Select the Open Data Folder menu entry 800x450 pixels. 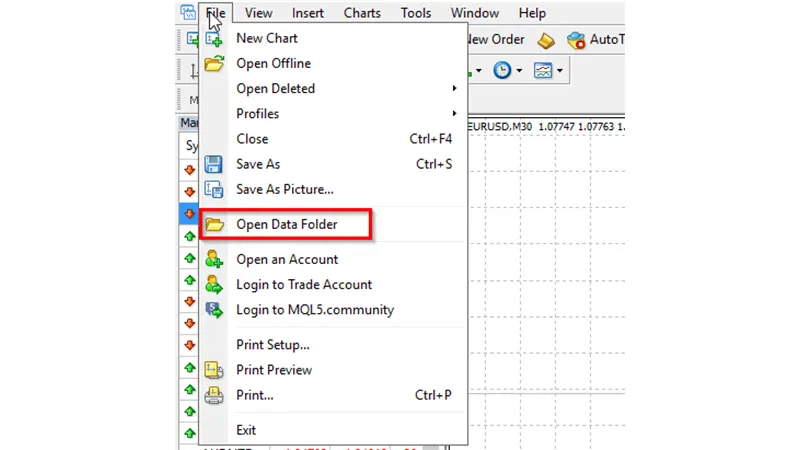[286, 225]
